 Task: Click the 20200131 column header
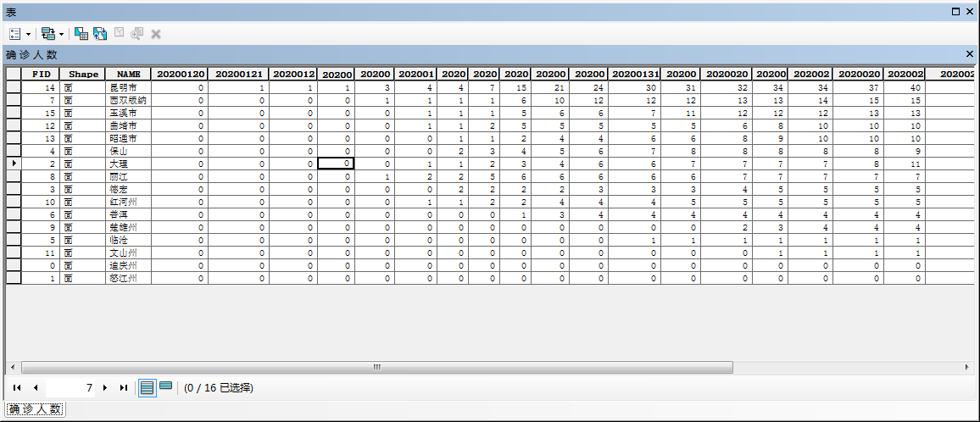click(x=634, y=75)
